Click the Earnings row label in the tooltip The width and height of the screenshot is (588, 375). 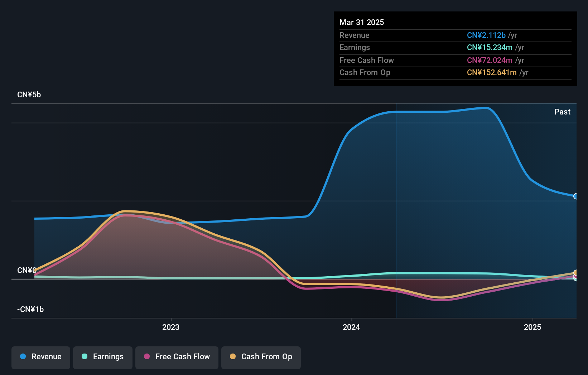click(355, 47)
